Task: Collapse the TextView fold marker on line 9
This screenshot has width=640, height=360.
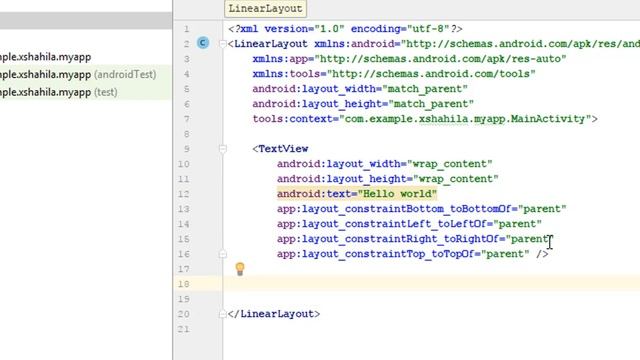Action: click(x=222, y=149)
